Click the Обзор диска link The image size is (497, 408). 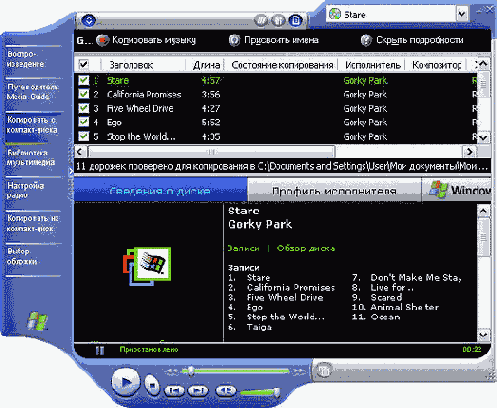306,248
